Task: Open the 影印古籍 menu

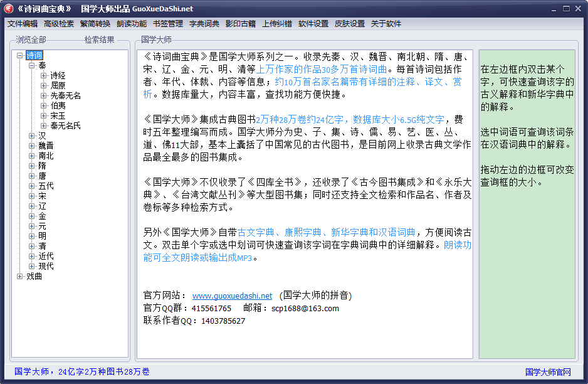Action: click(x=241, y=24)
